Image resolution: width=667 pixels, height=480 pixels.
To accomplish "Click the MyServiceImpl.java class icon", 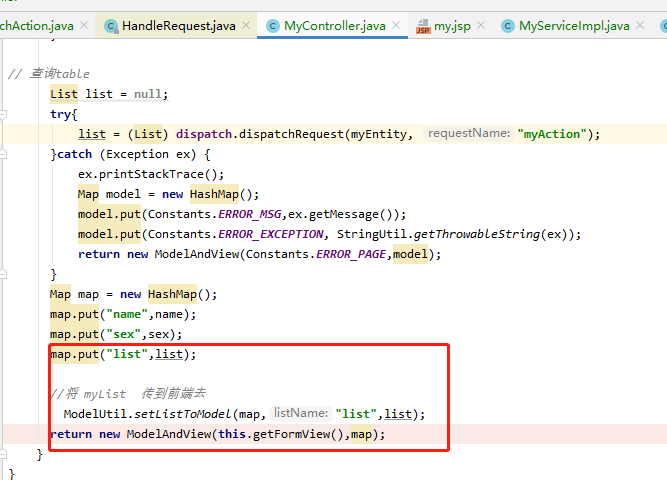I will click(x=507, y=26).
